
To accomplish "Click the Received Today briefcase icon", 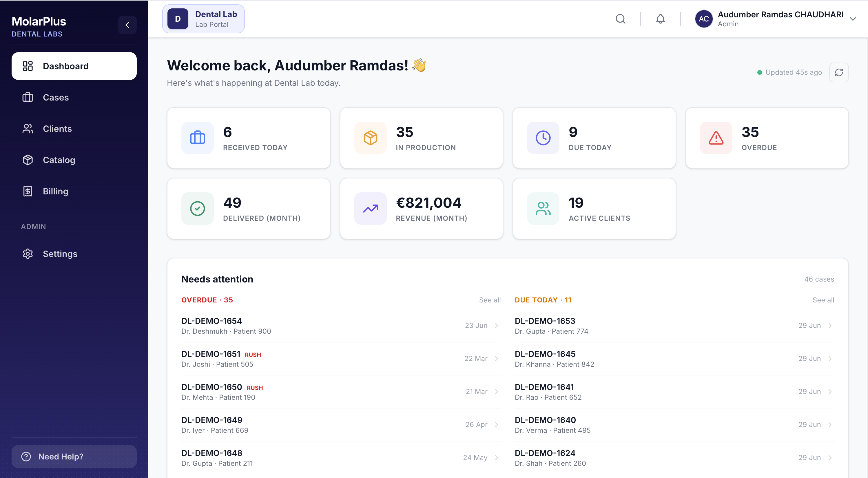I will [x=198, y=138].
